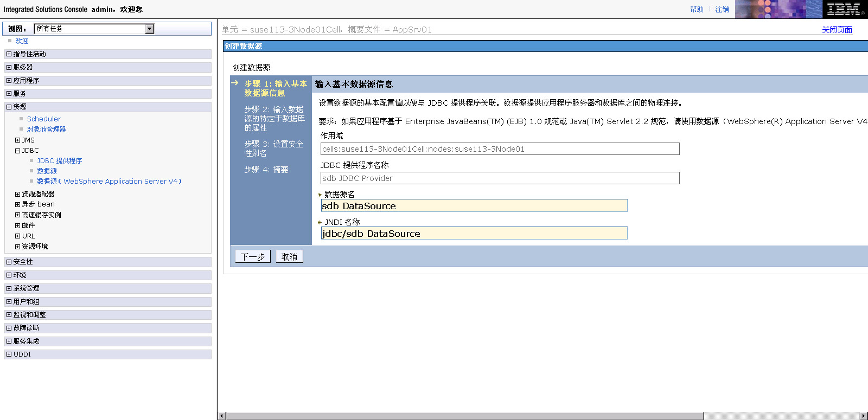Collapse the 资源 section
This screenshot has width=868, height=420.
pos(9,107)
